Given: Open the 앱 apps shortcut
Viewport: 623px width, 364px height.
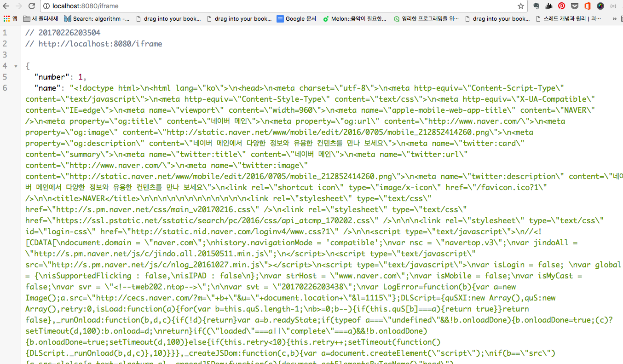Looking at the screenshot, I should click(x=10, y=19).
